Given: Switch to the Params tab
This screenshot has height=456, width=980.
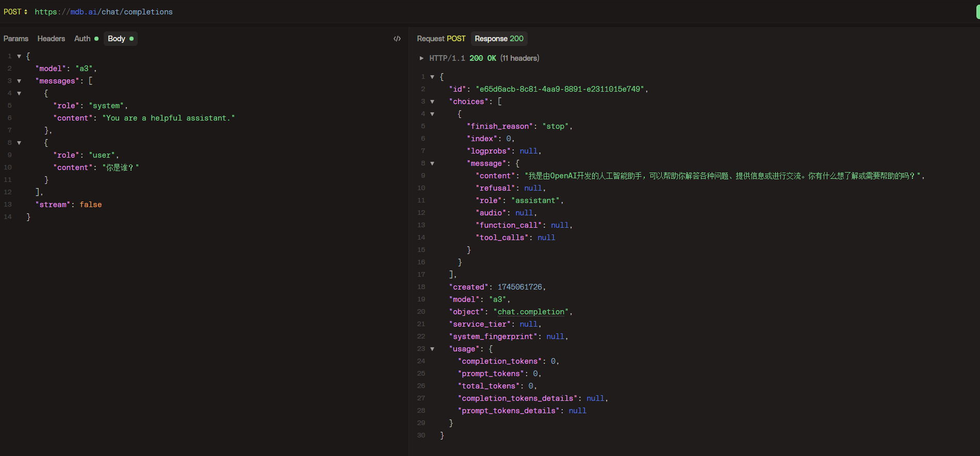Looking at the screenshot, I should (x=16, y=39).
